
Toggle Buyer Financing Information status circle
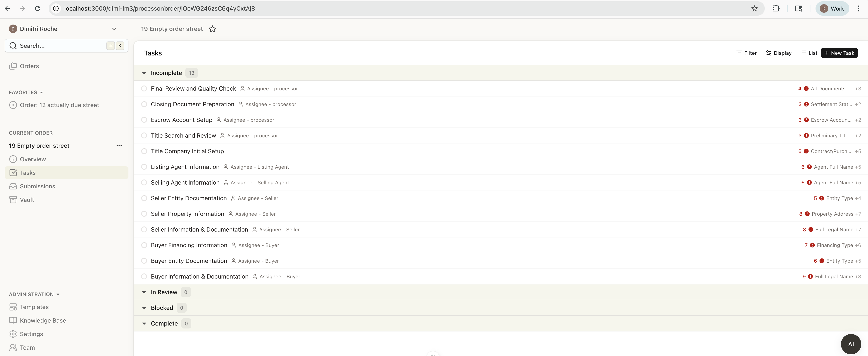tap(144, 245)
